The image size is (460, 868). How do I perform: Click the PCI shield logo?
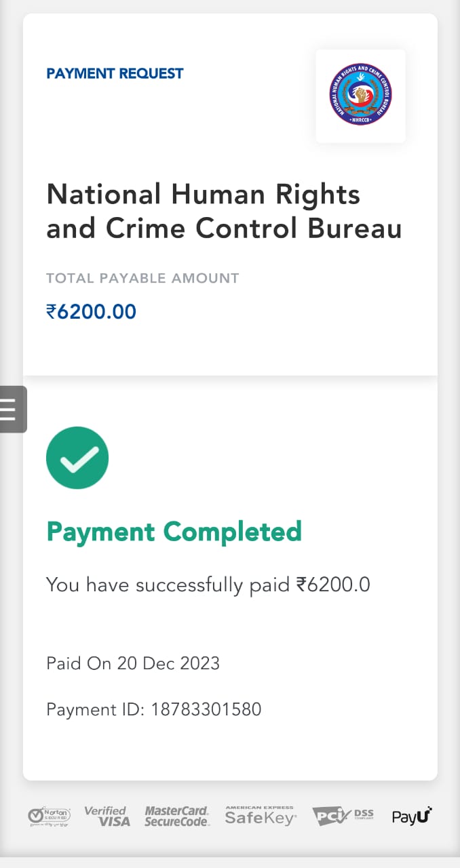(x=330, y=816)
